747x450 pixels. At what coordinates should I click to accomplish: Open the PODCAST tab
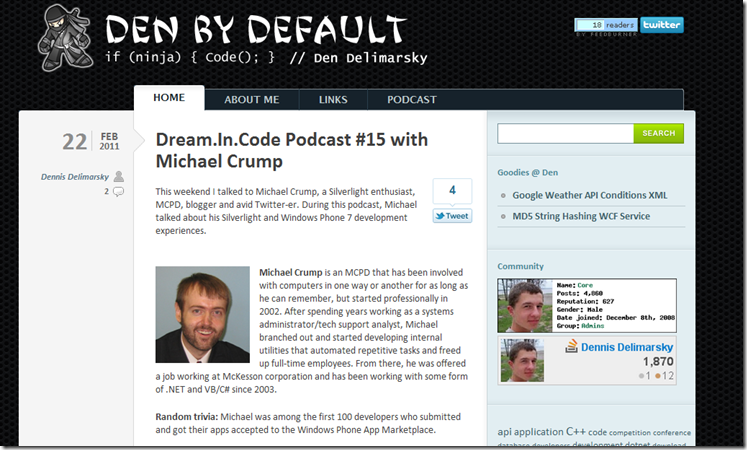pos(412,100)
